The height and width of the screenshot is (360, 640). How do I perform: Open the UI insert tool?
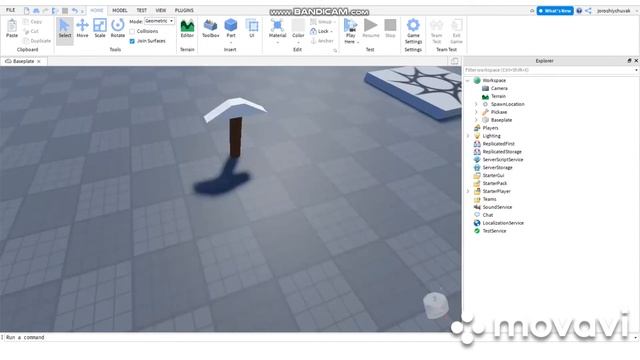pyautogui.click(x=252, y=29)
